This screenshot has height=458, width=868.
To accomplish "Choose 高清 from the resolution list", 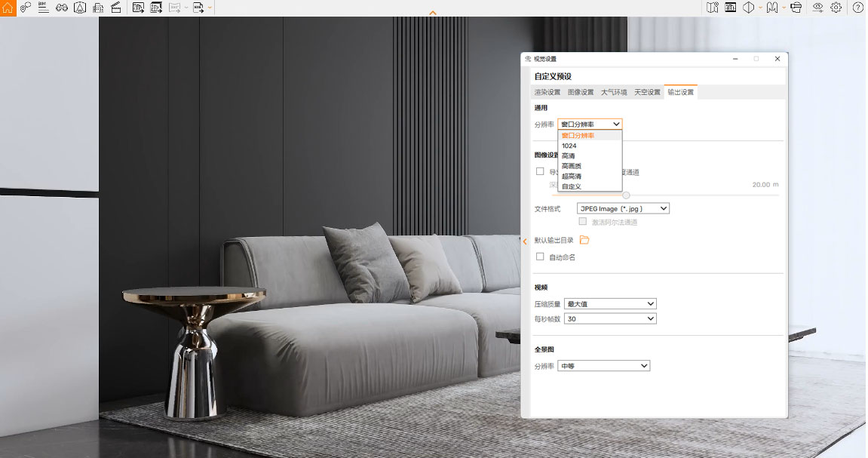I will 590,155.
